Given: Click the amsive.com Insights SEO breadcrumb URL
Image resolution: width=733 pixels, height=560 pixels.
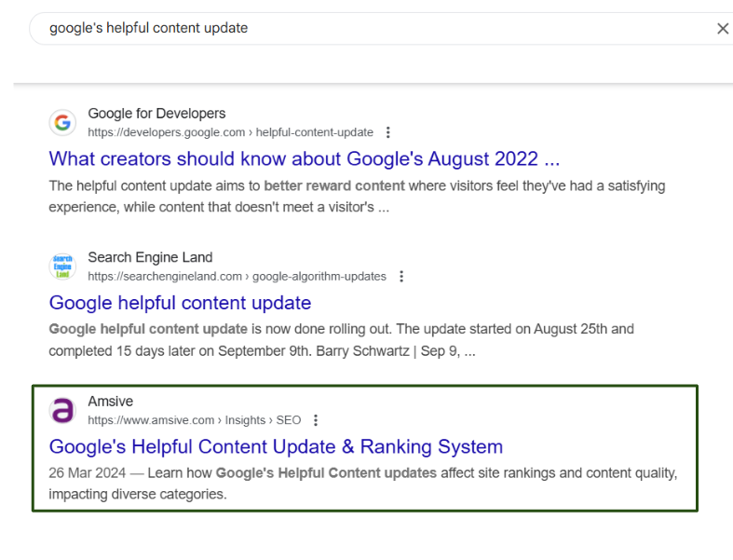Looking at the screenshot, I should (195, 420).
